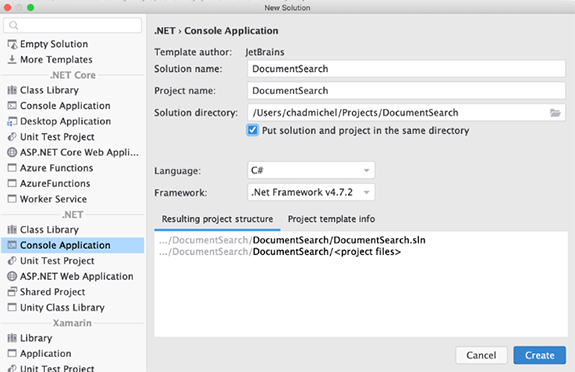Choose Azure Functions template label

pyautogui.click(x=56, y=168)
